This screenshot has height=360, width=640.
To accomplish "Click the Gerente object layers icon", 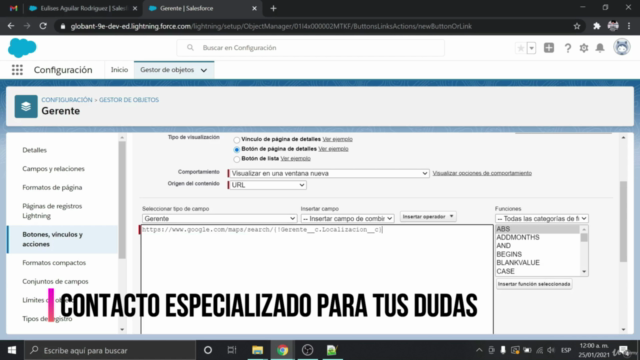I will pos(26,107).
